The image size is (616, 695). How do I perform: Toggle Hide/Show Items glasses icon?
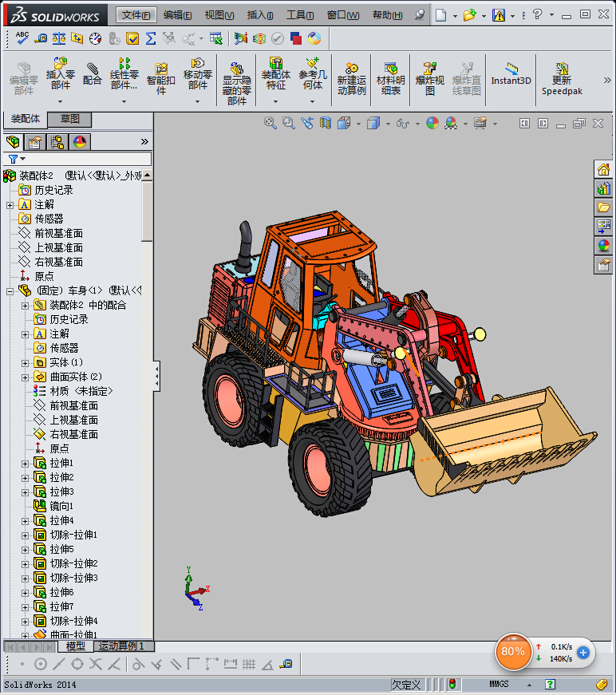402,123
